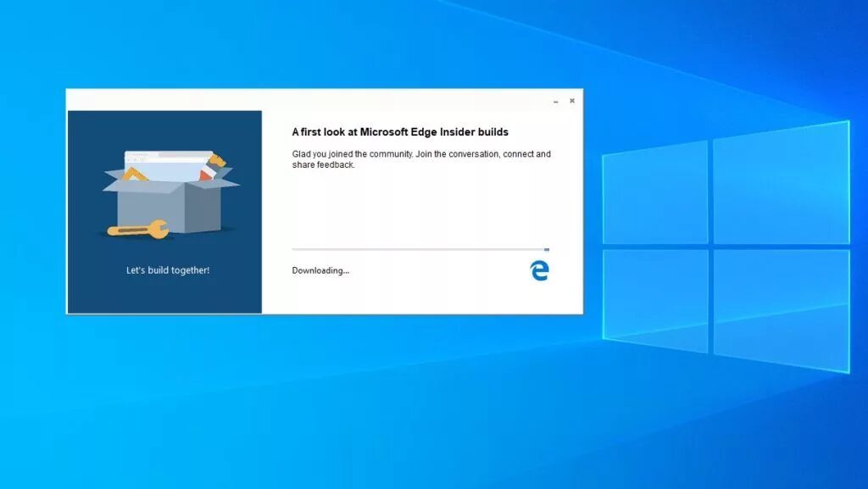The width and height of the screenshot is (868, 489).
Task: Click the 'A first look at Microsoft Edge Insider builds' heading
Action: click(x=400, y=132)
